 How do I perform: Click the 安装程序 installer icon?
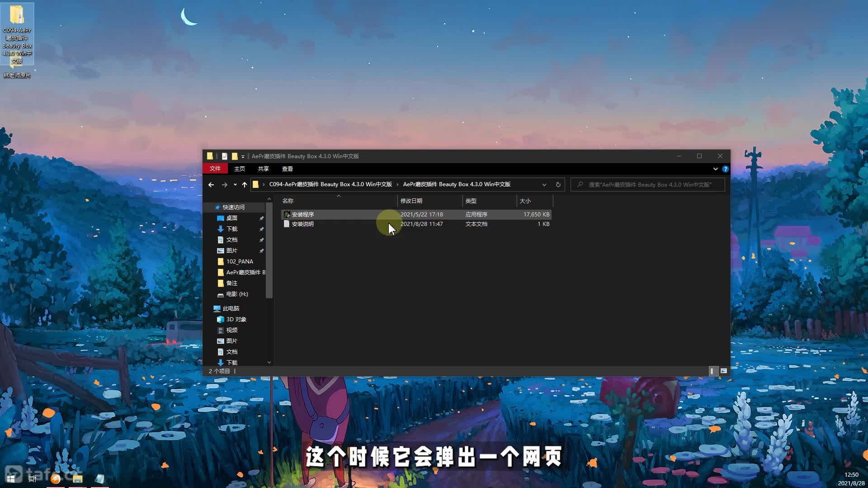tap(286, 214)
